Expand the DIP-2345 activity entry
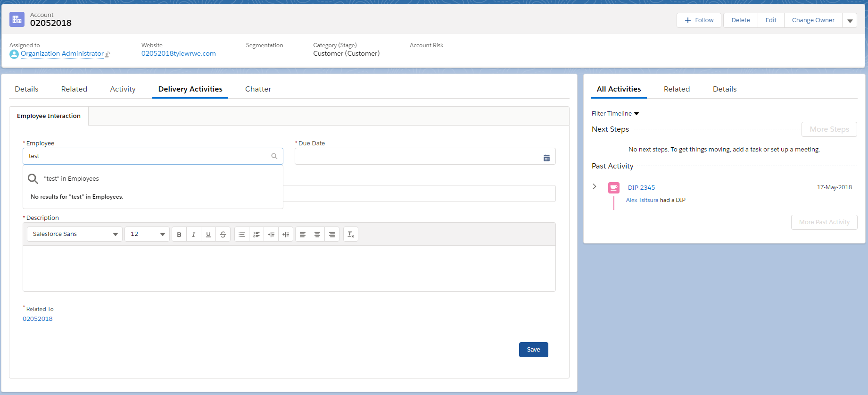The height and width of the screenshot is (395, 868). click(595, 187)
